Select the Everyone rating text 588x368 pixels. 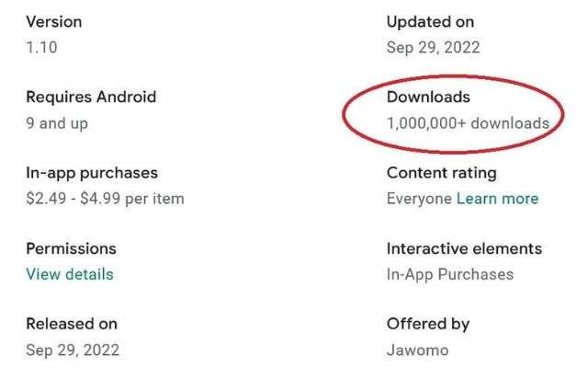[x=419, y=199]
